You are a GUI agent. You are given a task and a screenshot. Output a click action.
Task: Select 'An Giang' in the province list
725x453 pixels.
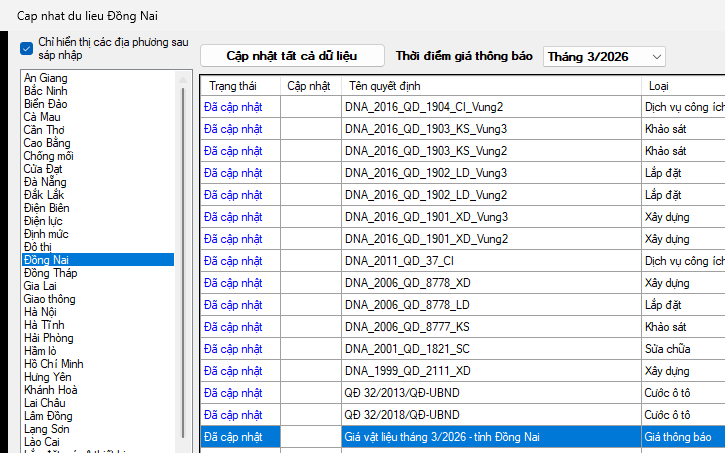pos(46,78)
